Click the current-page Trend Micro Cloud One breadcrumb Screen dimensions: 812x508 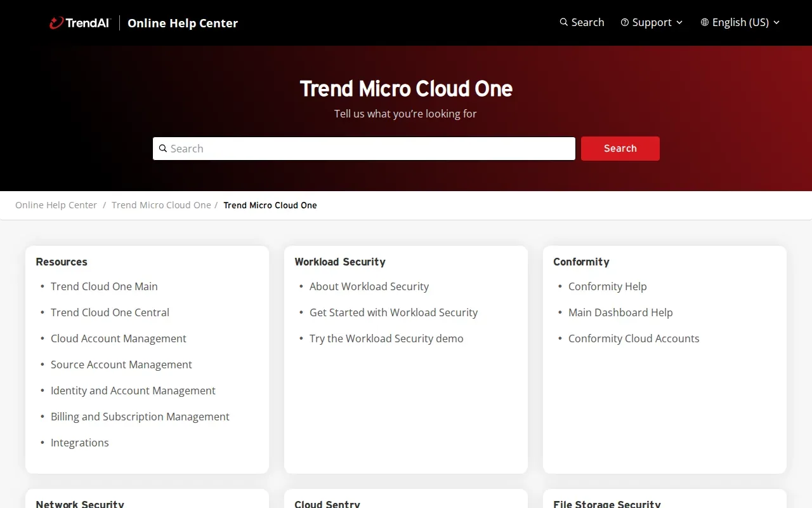(x=270, y=205)
